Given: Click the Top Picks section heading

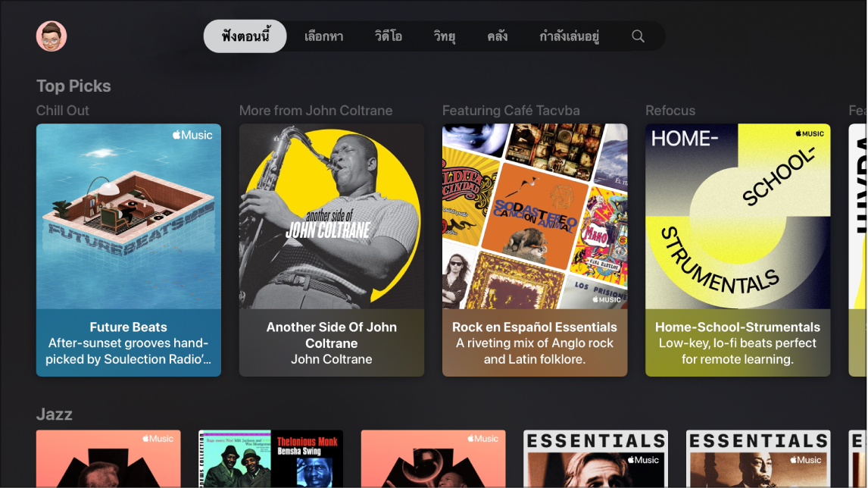Looking at the screenshot, I should [x=73, y=86].
